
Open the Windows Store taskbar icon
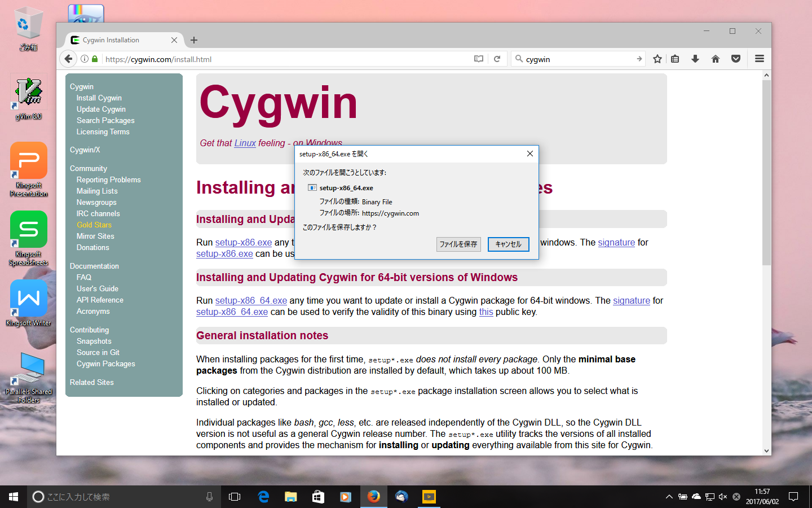coord(319,497)
